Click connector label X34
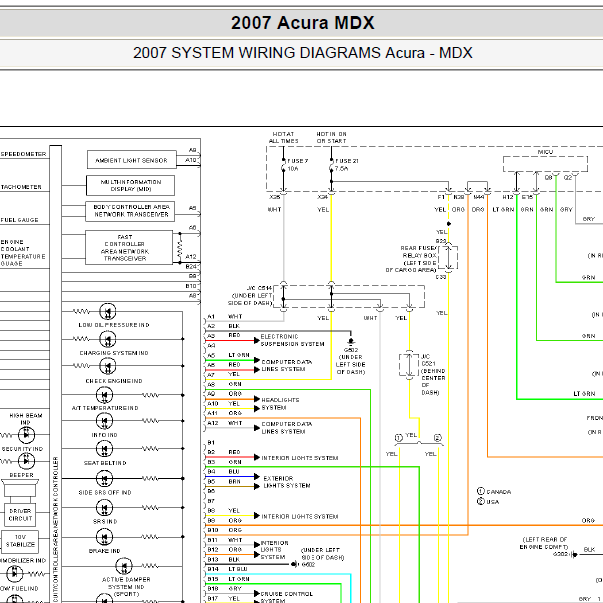The width and height of the screenshot is (603, 603). [x=322, y=197]
